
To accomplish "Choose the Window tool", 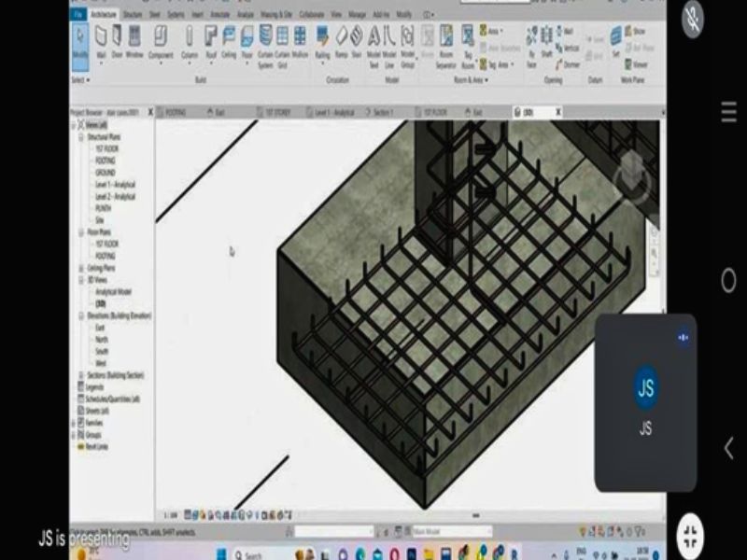I will [x=134, y=41].
